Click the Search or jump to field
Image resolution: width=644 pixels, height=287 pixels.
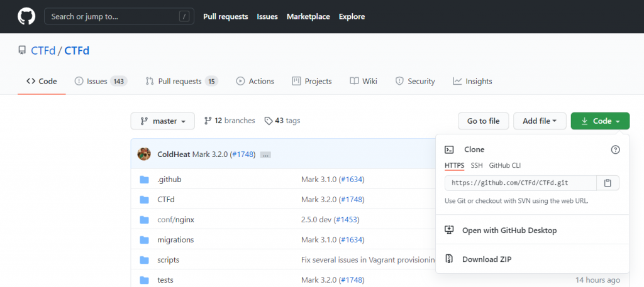tap(117, 16)
